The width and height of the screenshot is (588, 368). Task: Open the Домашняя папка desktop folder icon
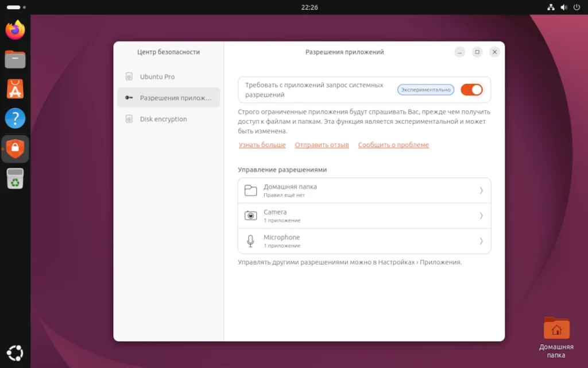[556, 337]
